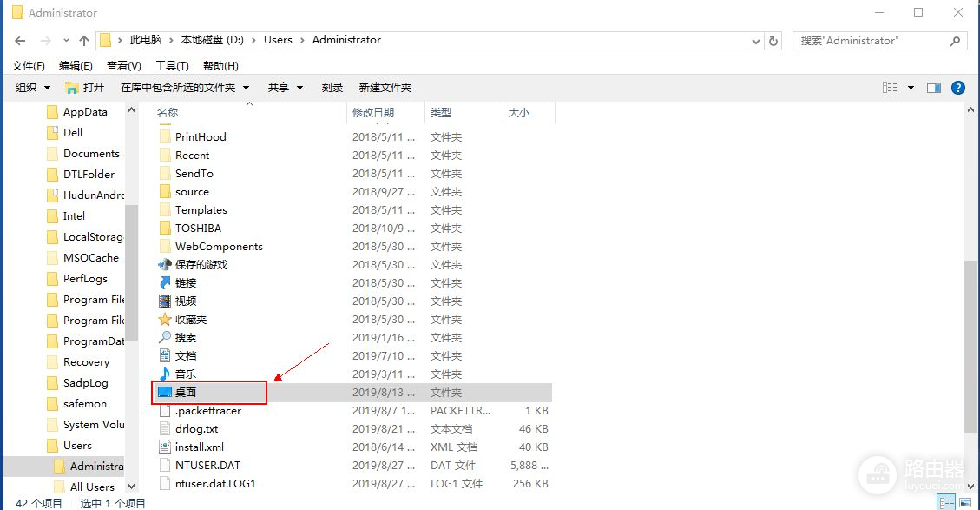Switch to details view in status bar

click(x=947, y=503)
